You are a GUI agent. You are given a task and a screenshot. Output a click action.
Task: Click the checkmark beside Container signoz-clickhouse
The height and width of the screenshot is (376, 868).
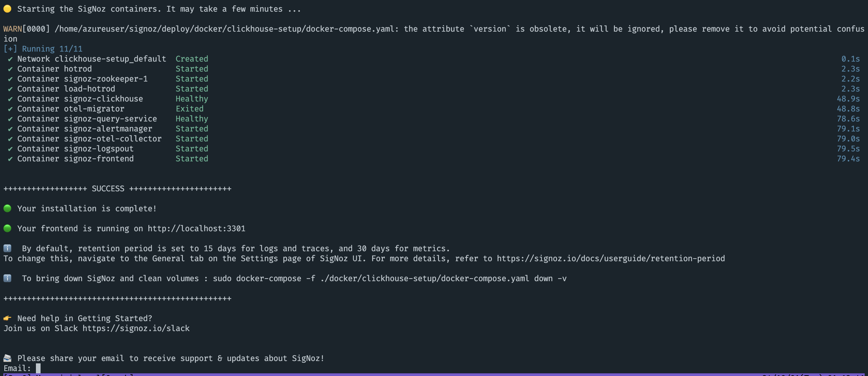pos(10,99)
